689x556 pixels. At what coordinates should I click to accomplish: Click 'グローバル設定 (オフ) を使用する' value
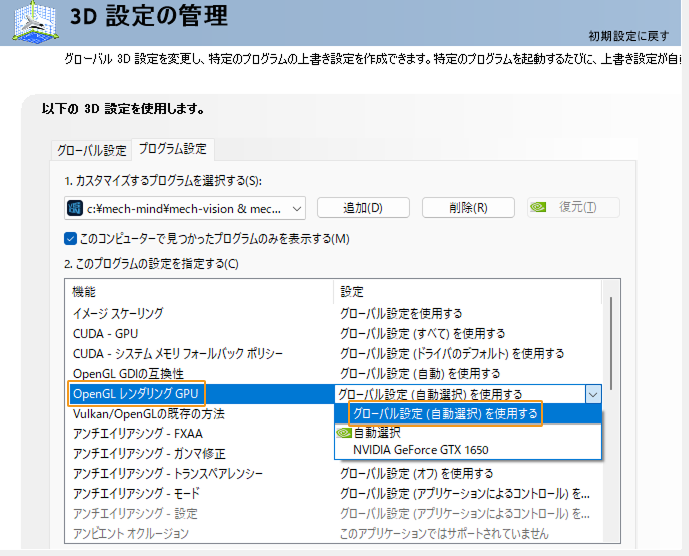click(x=416, y=473)
